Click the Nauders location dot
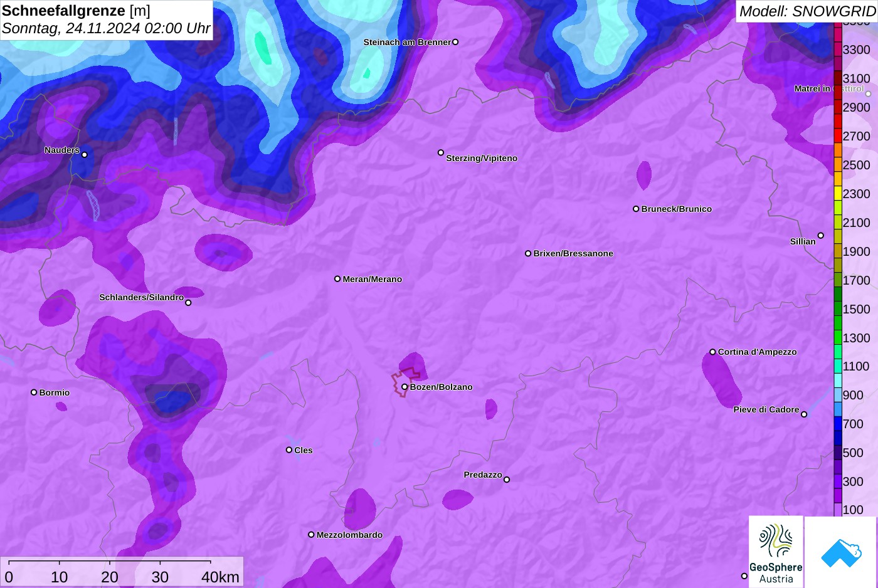The image size is (878, 588). [x=85, y=154]
